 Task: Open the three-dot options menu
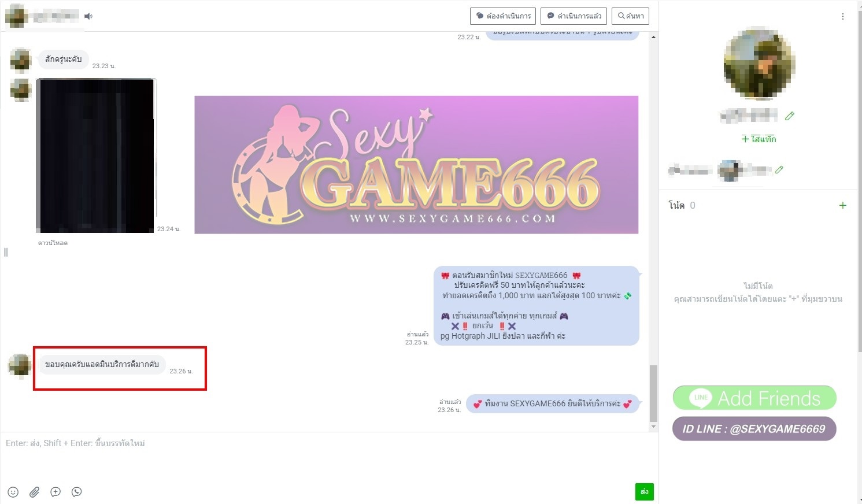pos(842,17)
